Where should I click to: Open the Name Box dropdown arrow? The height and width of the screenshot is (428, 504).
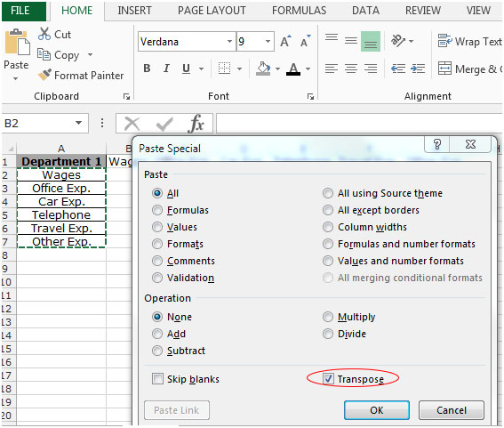78,123
